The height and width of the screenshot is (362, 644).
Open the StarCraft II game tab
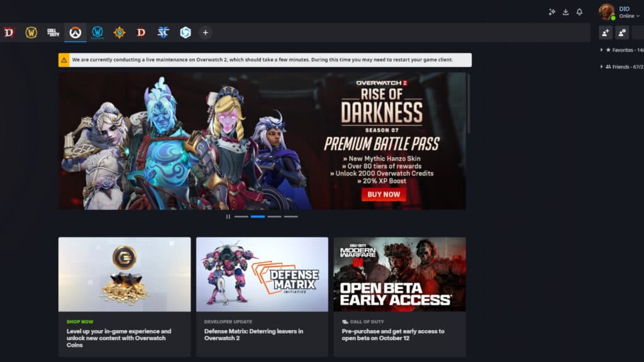pos(163,33)
